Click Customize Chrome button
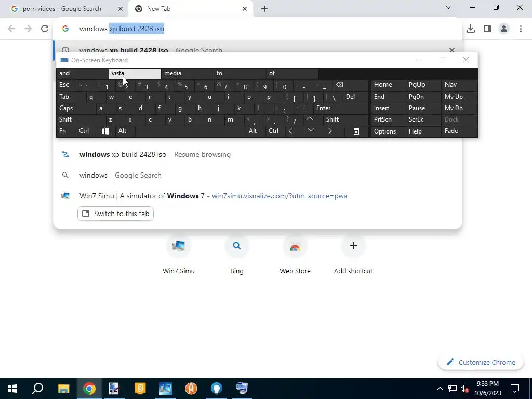 pos(481,362)
